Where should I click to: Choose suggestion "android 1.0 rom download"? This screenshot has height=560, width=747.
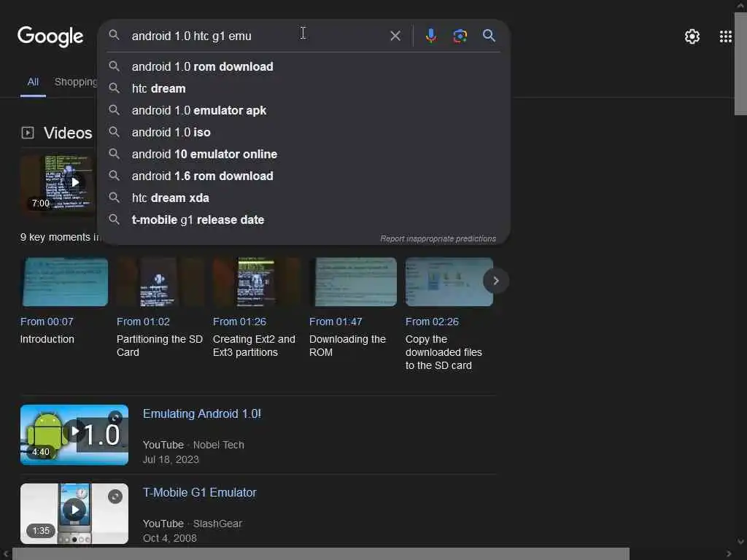pyautogui.click(x=303, y=66)
